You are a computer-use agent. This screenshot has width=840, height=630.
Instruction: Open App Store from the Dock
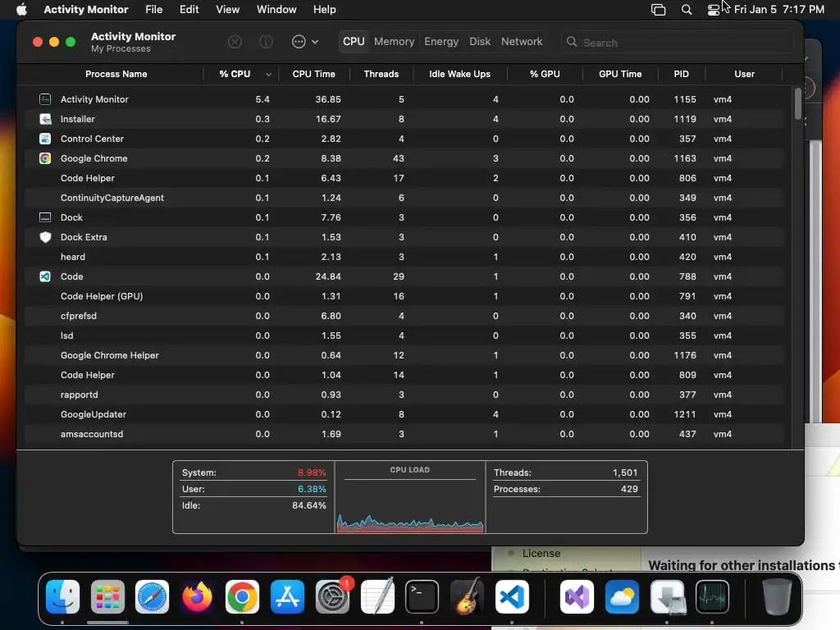(287, 596)
